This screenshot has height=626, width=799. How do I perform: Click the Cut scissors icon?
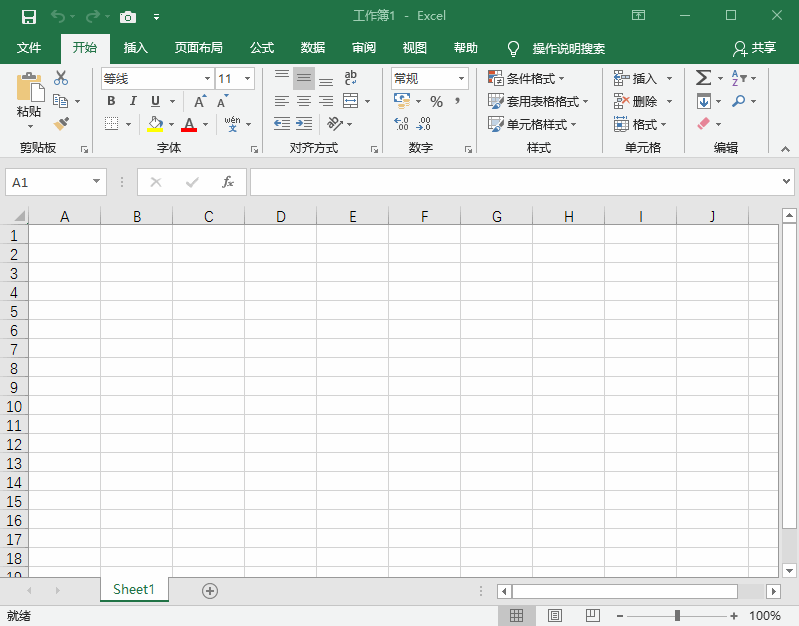61,78
